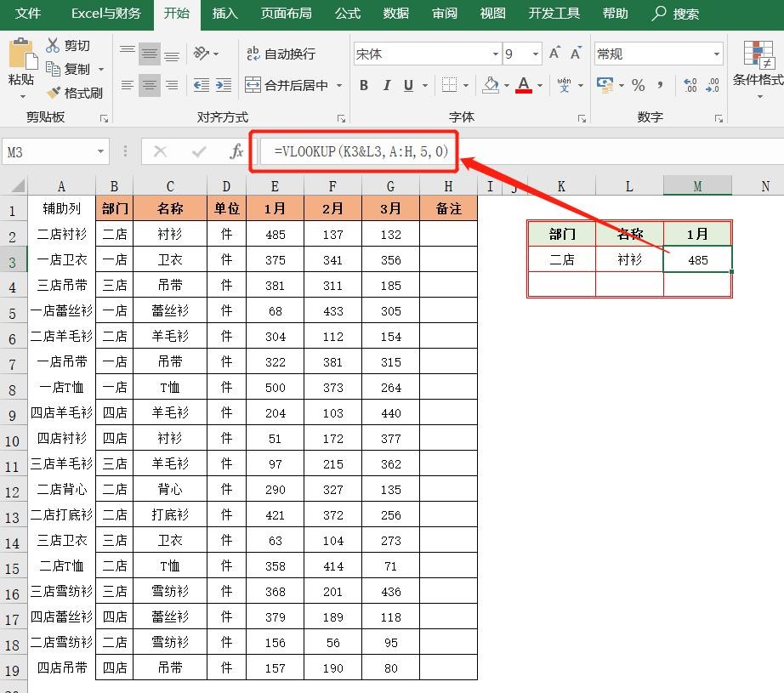Click the percent style icon
The height and width of the screenshot is (693, 784).
(x=638, y=85)
